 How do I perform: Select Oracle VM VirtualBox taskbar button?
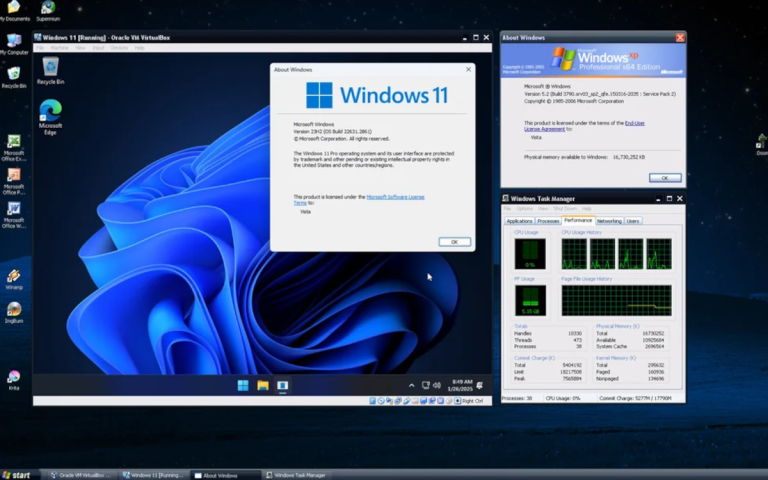81,475
